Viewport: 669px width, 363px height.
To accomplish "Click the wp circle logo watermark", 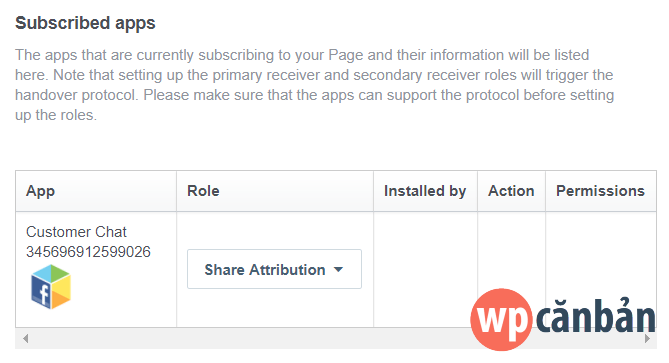I will pos(502,319).
